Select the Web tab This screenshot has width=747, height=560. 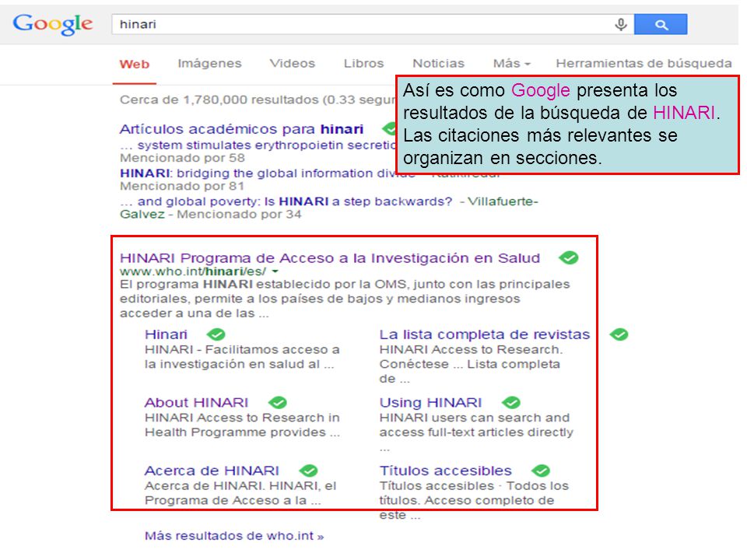[135, 64]
